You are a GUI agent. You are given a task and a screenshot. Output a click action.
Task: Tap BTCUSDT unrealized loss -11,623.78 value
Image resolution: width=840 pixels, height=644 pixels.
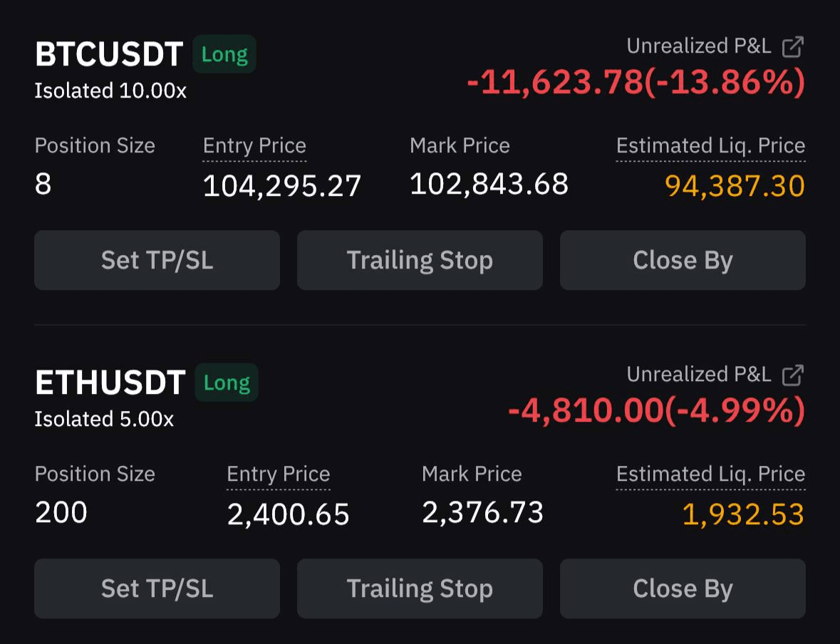[x=555, y=83]
